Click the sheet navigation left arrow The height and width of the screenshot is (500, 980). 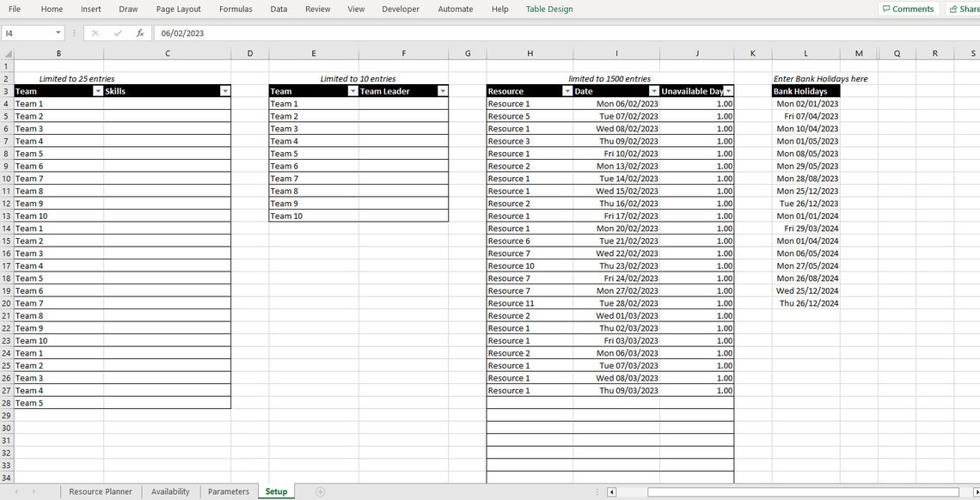15,491
